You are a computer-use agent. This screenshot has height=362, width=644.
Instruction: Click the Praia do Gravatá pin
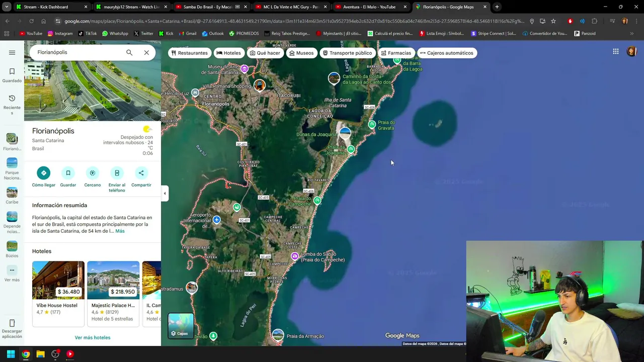pos(372,124)
